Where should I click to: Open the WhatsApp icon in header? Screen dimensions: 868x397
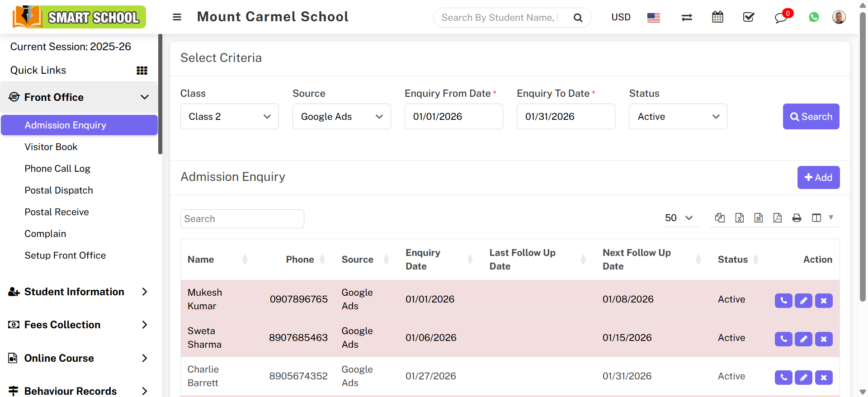[x=814, y=17]
